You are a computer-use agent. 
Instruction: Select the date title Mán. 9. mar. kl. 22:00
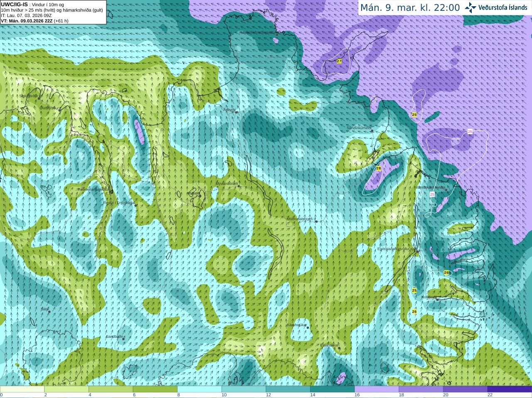point(410,7)
